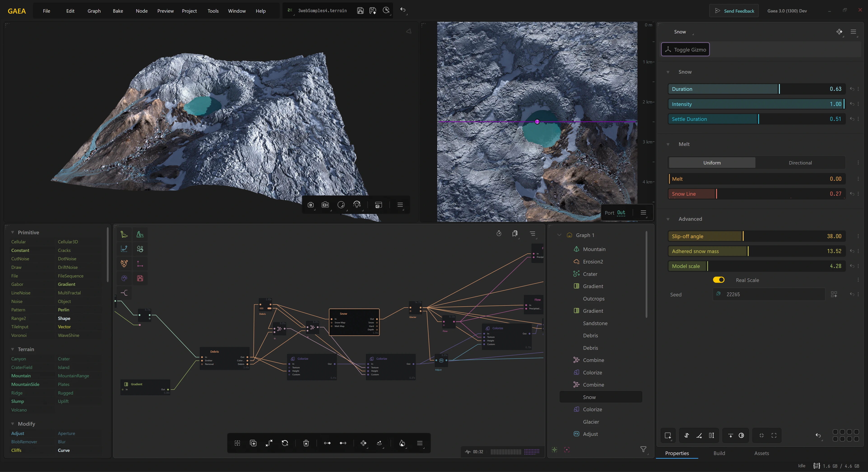Collapse the Primitive node category
The width and height of the screenshot is (868, 472).
click(x=12, y=232)
